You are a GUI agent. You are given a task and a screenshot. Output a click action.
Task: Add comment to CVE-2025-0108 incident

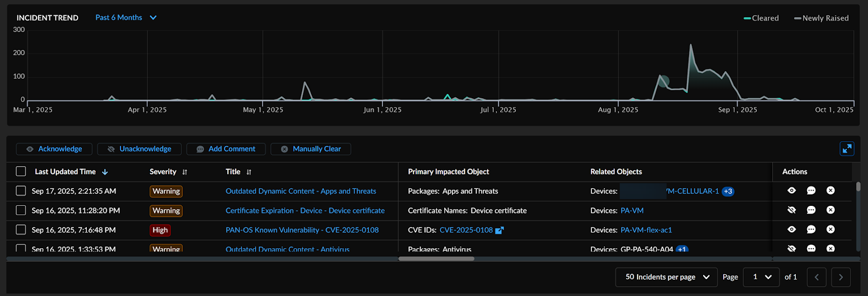pyautogui.click(x=811, y=230)
